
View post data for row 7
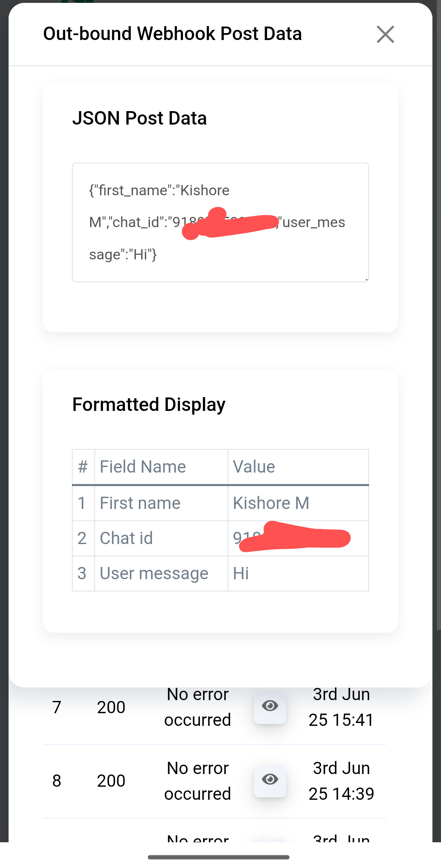coord(270,707)
